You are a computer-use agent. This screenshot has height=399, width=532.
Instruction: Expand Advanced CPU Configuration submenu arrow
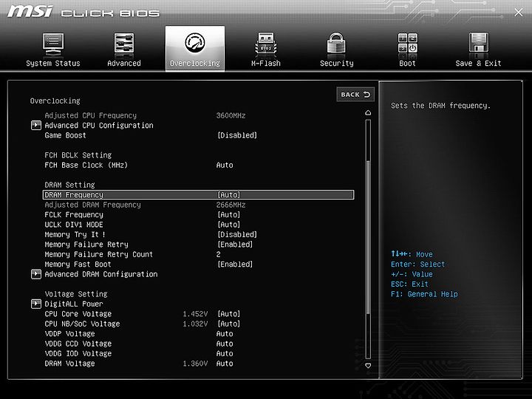coord(36,125)
